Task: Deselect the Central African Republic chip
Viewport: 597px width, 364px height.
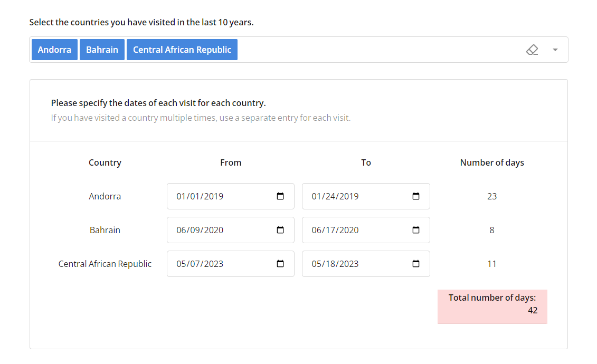Action: 182,49
